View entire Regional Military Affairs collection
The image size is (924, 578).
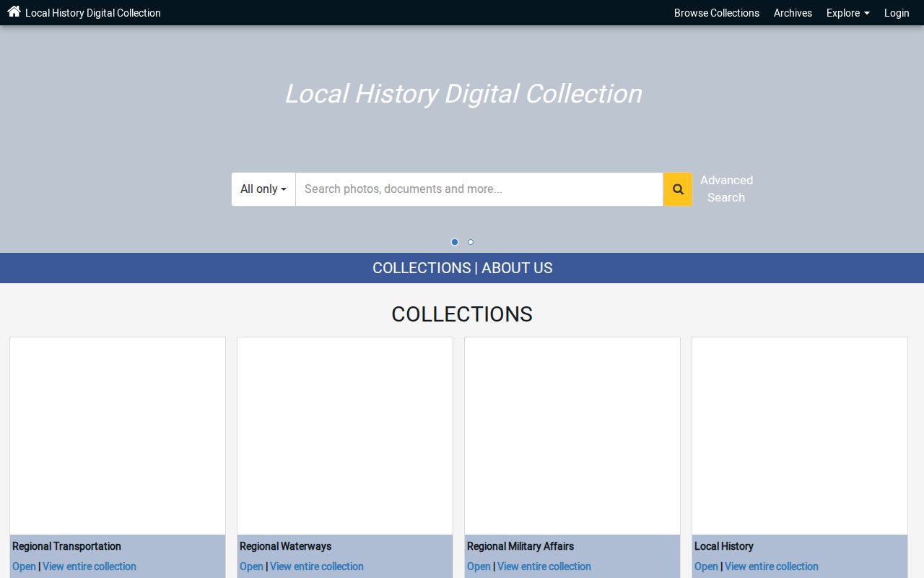point(544,566)
